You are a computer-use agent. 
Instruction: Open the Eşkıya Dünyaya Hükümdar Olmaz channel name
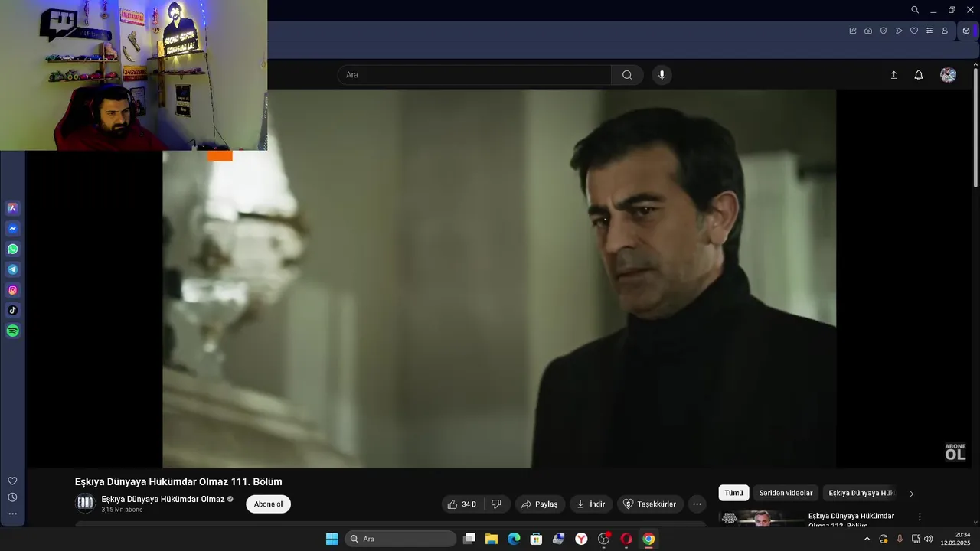(x=163, y=499)
